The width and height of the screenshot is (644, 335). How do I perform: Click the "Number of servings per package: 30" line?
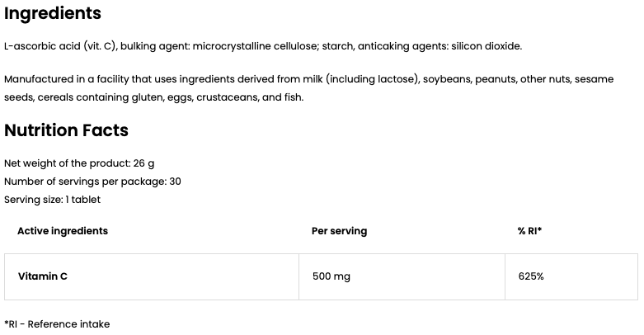tap(92, 181)
